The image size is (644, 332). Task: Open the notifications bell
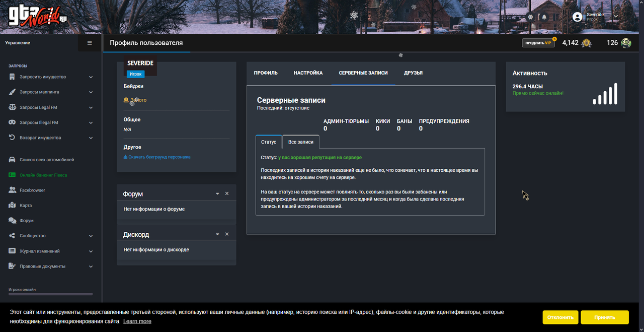click(544, 17)
